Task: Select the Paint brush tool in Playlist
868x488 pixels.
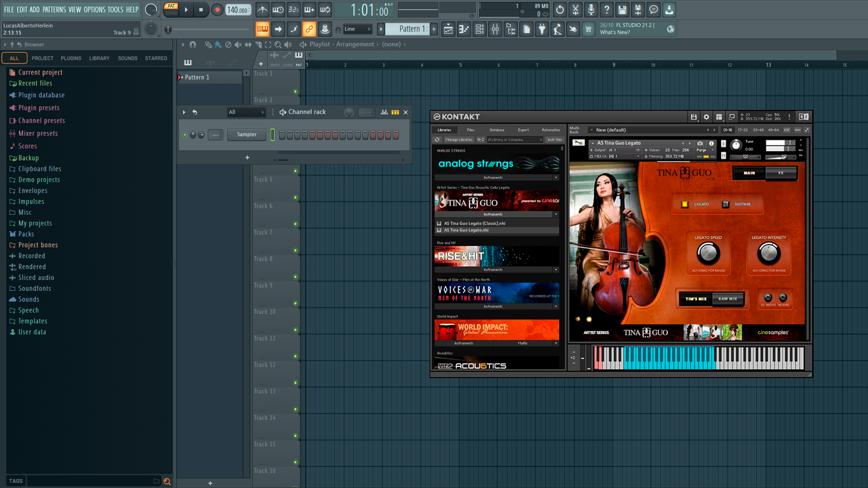Action: pos(218,44)
